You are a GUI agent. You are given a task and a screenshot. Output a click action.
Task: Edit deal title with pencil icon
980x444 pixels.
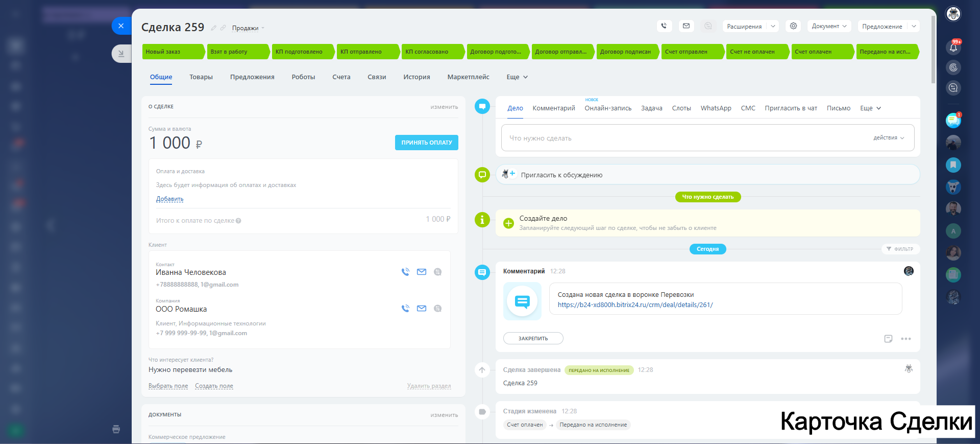(x=214, y=28)
